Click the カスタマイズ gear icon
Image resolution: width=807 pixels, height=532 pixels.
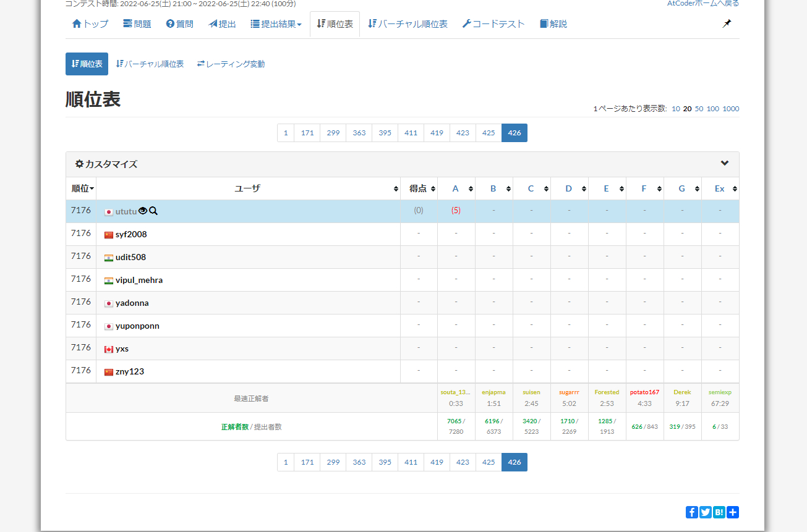pyautogui.click(x=79, y=164)
